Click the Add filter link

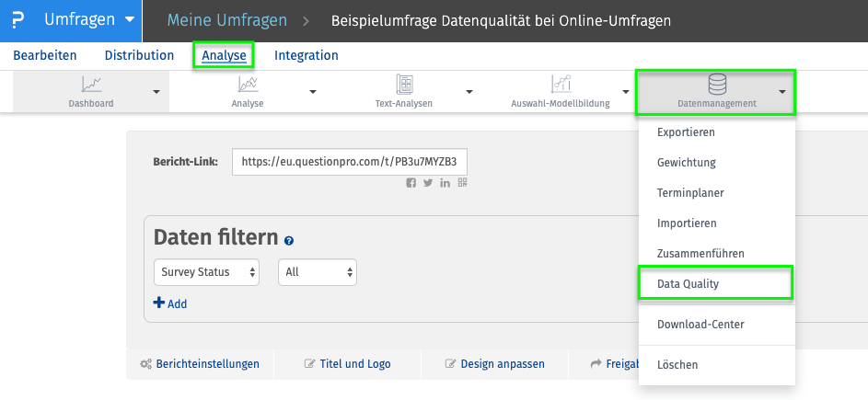tap(170, 303)
